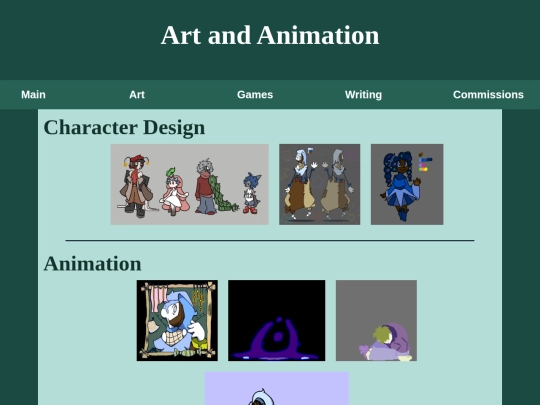This screenshot has width=540, height=405.
Task: Open the Games navigation link
Action: click(x=255, y=95)
